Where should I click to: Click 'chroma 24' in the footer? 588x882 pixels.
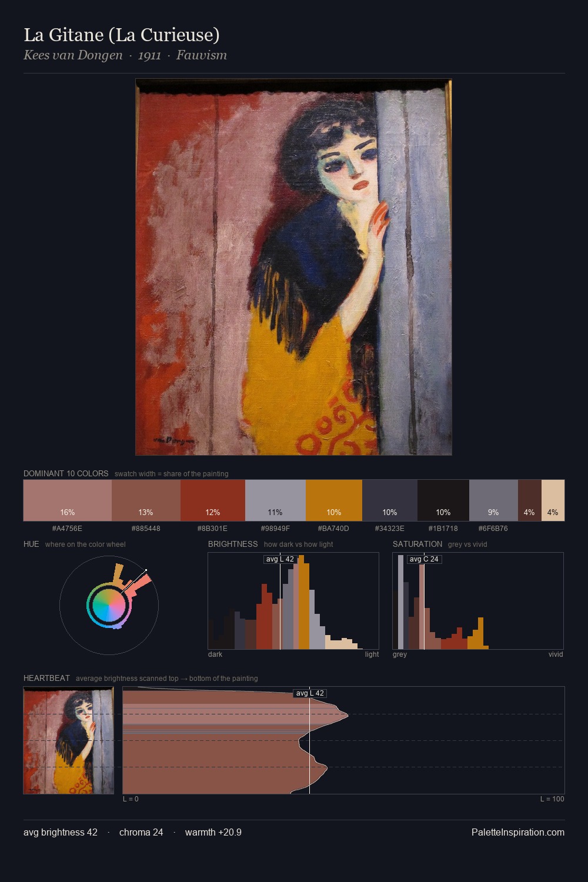click(141, 832)
